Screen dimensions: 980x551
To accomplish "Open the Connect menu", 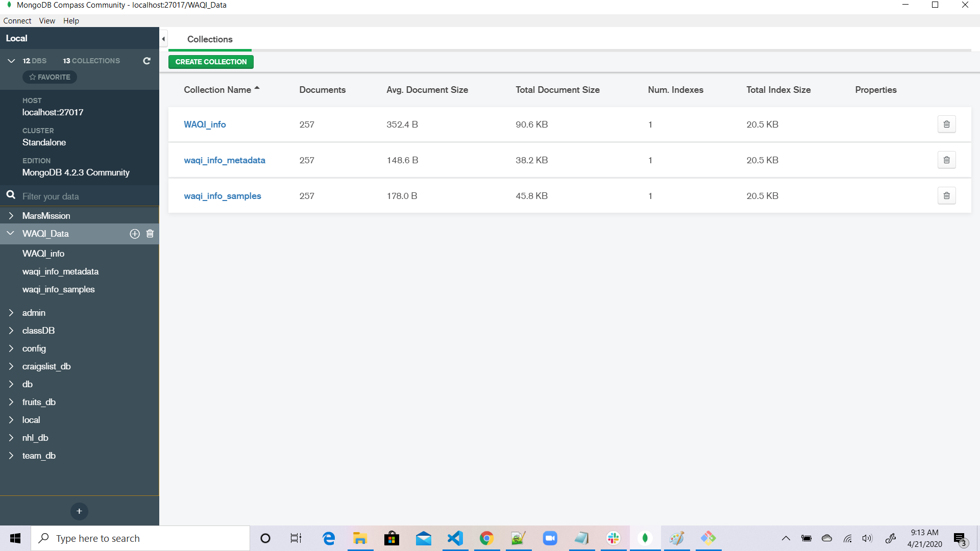I will [17, 21].
